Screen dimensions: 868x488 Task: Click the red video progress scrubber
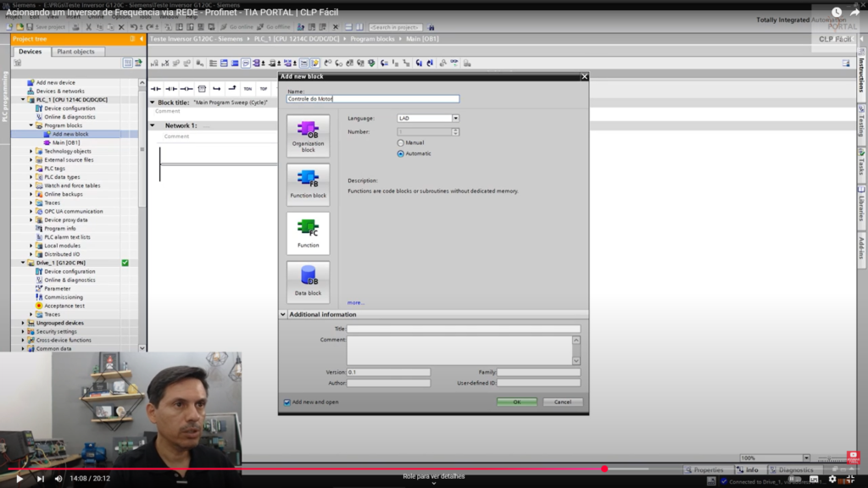click(x=604, y=469)
